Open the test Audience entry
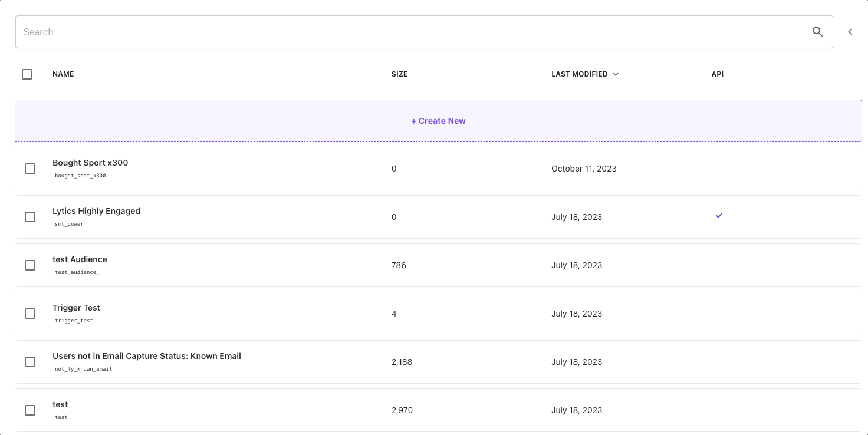The image size is (868, 435). pyautogui.click(x=80, y=259)
